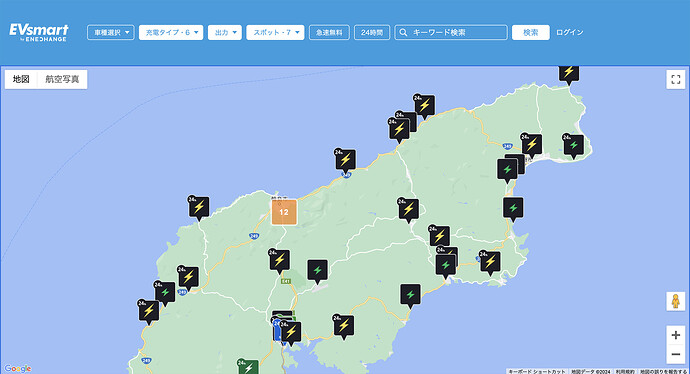Viewport: 690px width, 374px height.
Task: Select green-bolt 24h marker on the eastern cape
Action: tap(573, 146)
